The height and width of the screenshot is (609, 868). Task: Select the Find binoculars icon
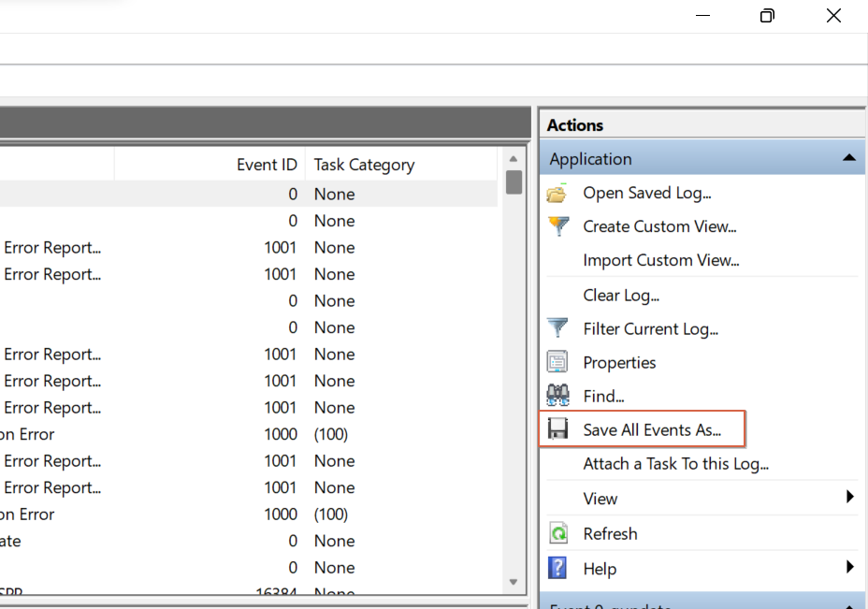coord(558,396)
